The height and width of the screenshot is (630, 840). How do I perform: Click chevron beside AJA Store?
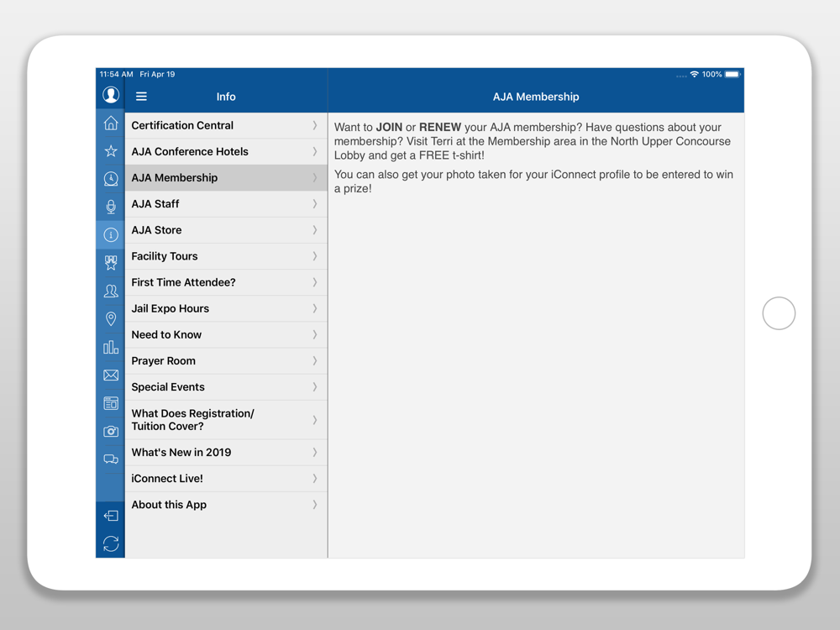(315, 230)
